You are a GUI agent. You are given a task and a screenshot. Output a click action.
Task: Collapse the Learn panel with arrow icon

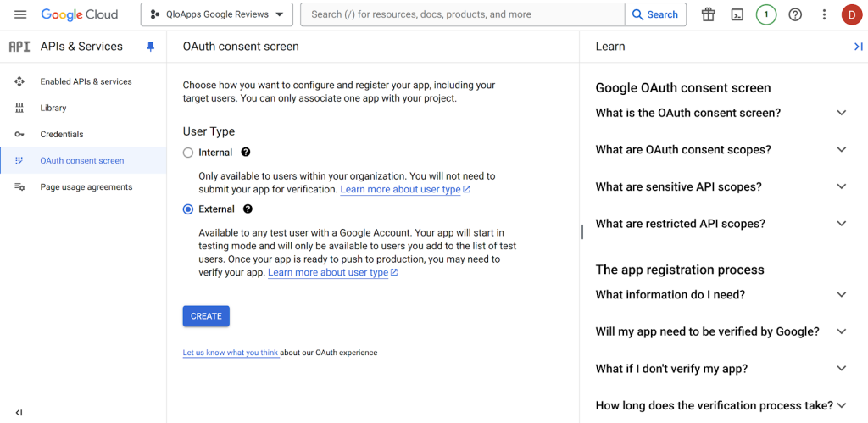858,47
